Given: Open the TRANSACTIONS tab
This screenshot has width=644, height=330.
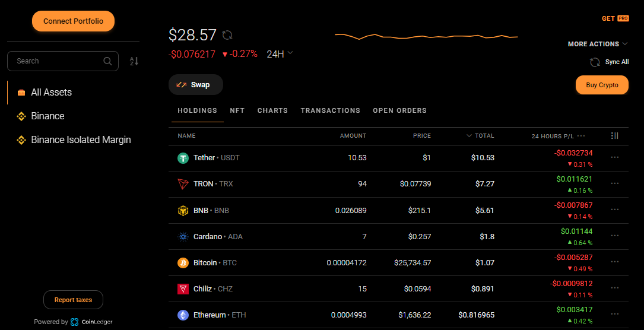Looking at the screenshot, I should (x=330, y=110).
